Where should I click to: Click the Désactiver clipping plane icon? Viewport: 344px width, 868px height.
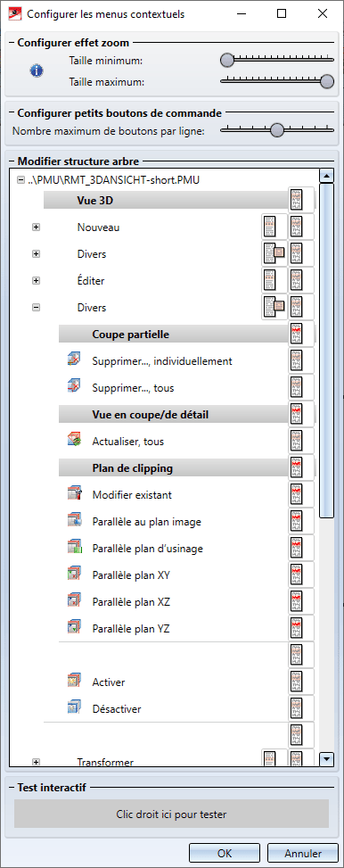pyautogui.click(x=74, y=708)
